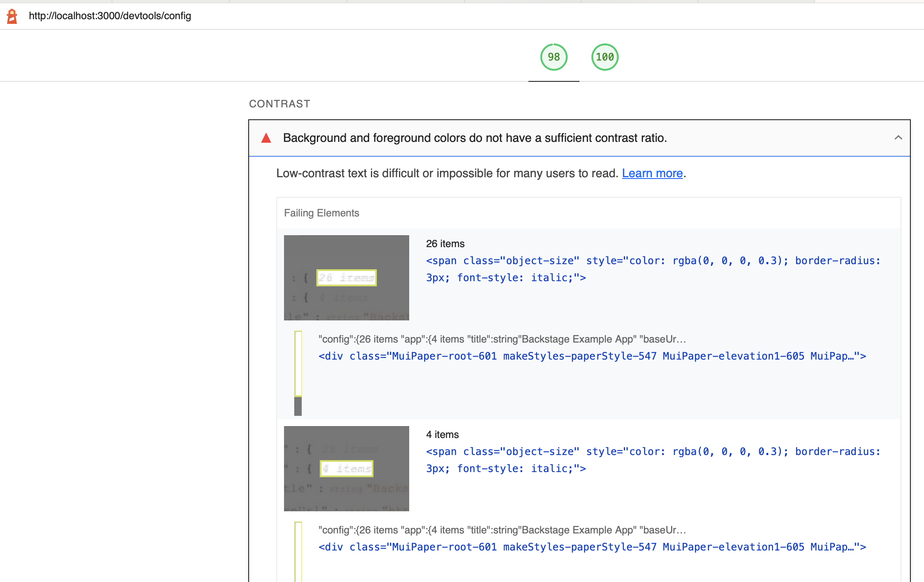Image resolution: width=924 pixels, height=582 pixels.
Task: Click the second config text excerpt
Action: (x=502, y=530)
